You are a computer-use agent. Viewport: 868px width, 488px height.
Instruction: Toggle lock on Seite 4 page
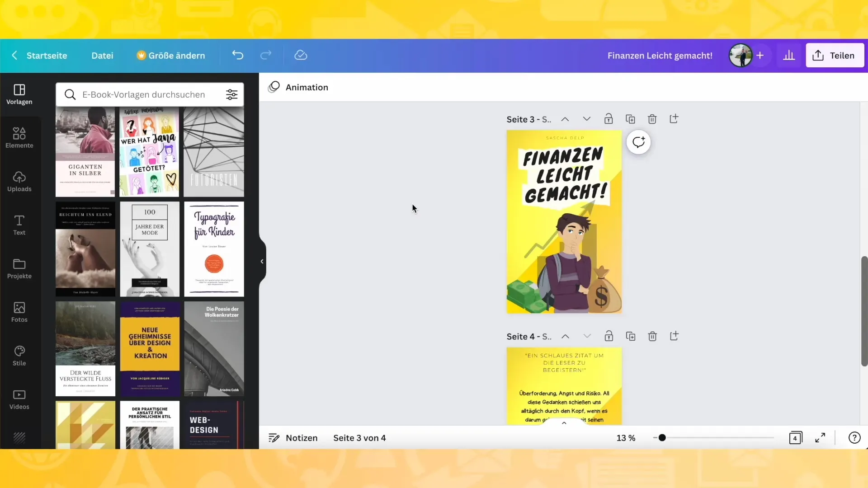[609, 335]
